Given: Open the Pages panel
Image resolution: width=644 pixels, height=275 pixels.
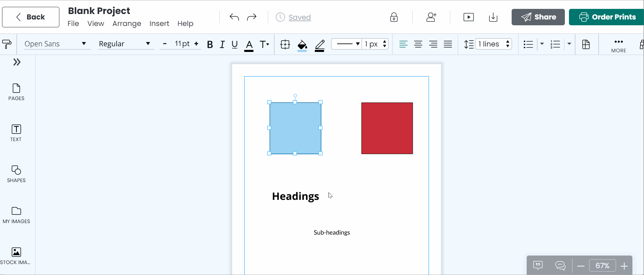Looking at the screenshot, I should click(16, 92).
